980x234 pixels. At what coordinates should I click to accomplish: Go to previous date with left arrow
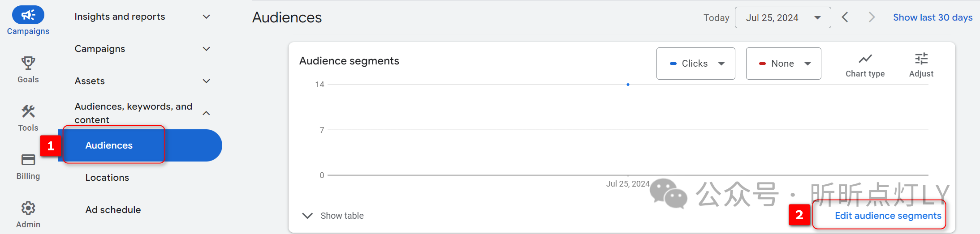[845, 17]
